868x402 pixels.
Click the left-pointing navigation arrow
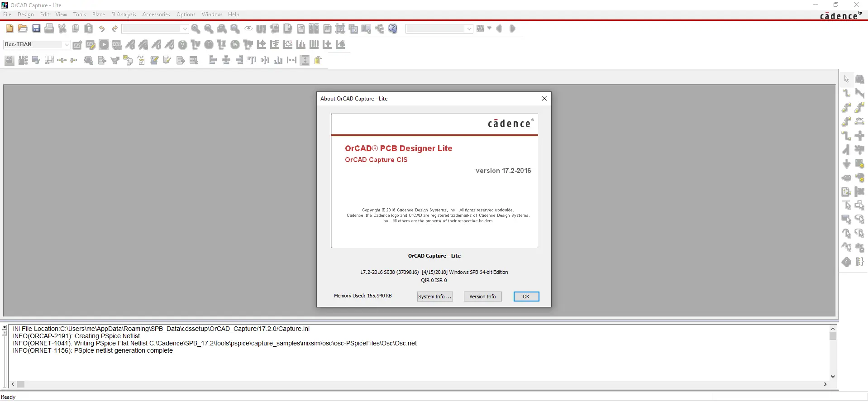click(x=499, y=29)
